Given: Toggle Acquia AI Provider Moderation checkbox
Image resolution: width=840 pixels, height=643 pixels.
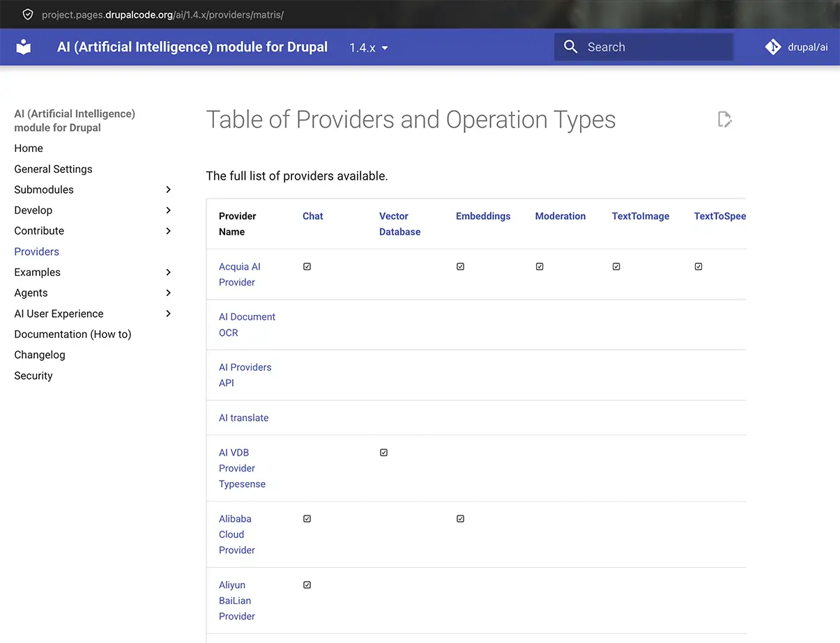Looking at the screenshot, I should click(540, 266).
